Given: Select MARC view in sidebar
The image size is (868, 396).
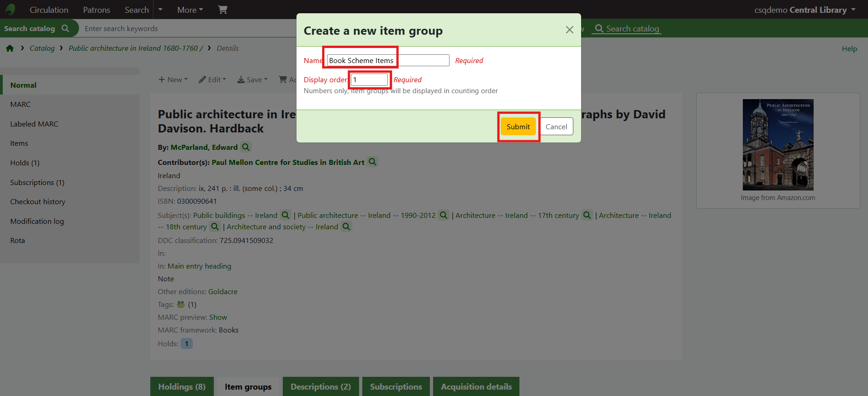Looking at the screenshot, I should [x=21, y=104].
